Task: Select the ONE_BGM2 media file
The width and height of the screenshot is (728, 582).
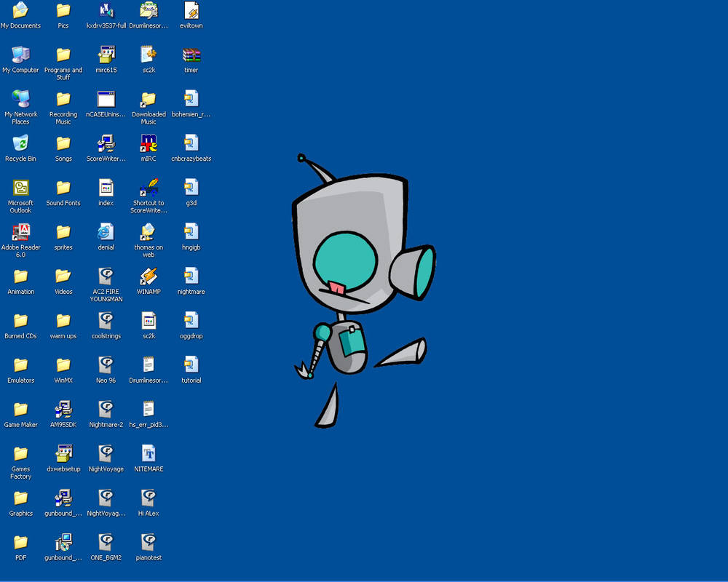Action: point(106,547)
